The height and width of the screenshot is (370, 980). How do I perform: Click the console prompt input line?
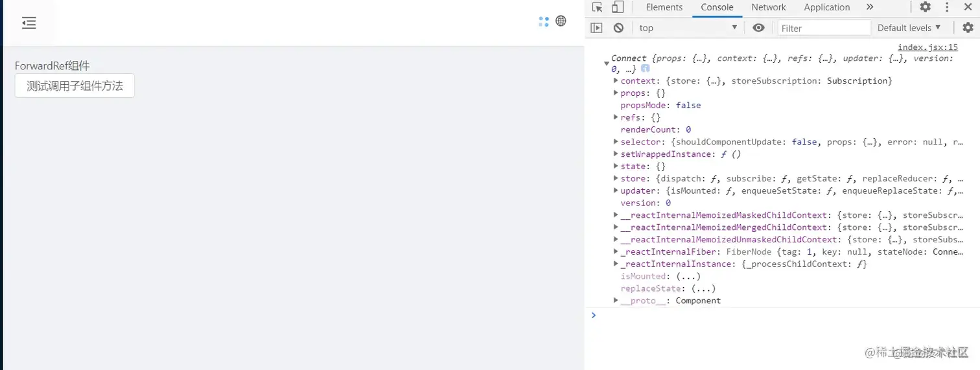[782, 316]
